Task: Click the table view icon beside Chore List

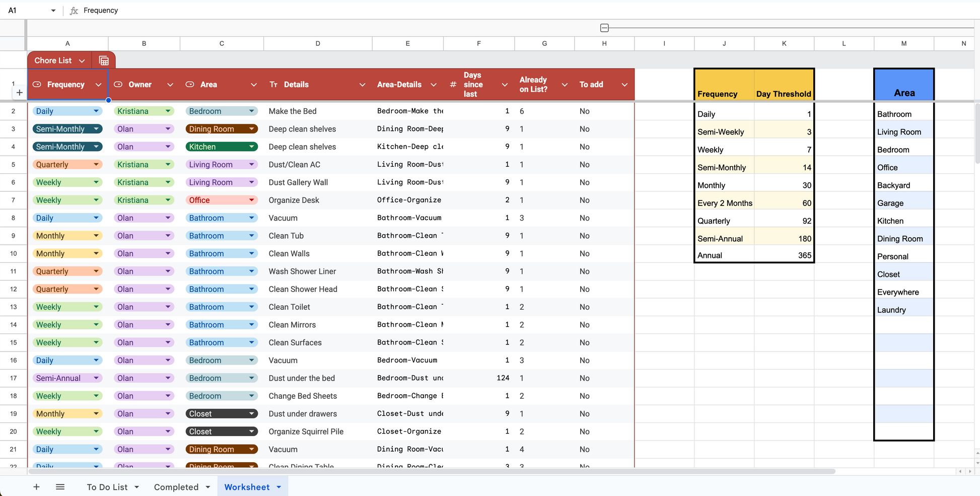Action: pyautogui.click(x=104, y=61)
